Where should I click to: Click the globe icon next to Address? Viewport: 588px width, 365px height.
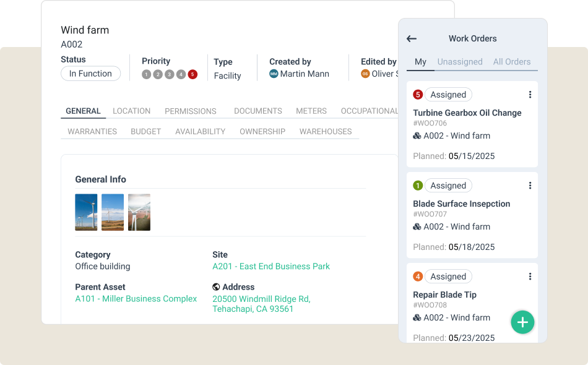216,287
